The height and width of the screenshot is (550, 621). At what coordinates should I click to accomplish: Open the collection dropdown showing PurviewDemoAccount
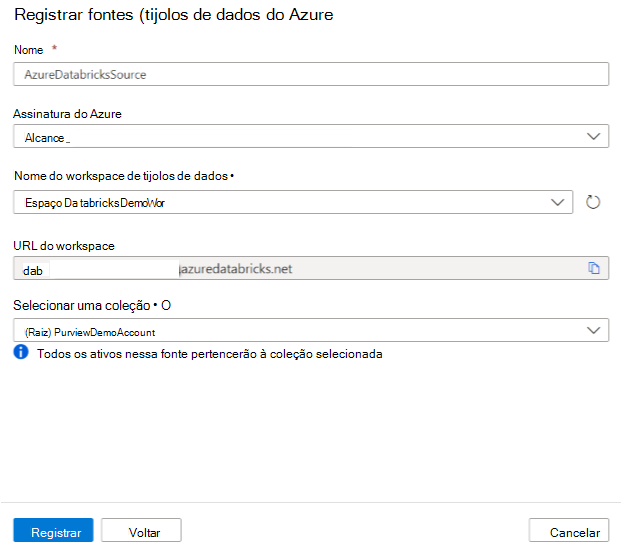[311, 330]
